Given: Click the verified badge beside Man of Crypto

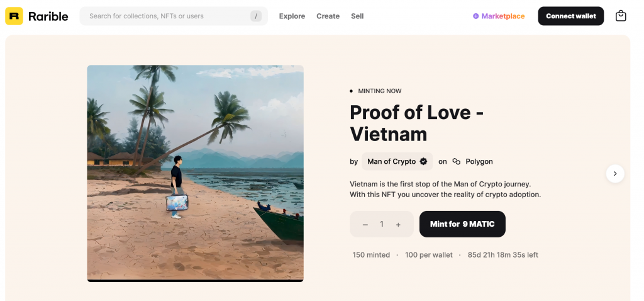Looking at the screenshot, I should click(423, 162).
